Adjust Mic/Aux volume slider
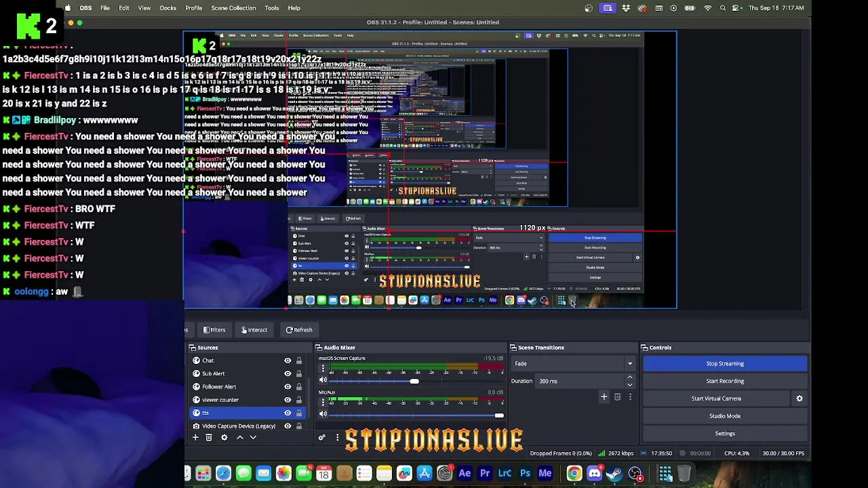The image size is (868, 488). (500, 415)
